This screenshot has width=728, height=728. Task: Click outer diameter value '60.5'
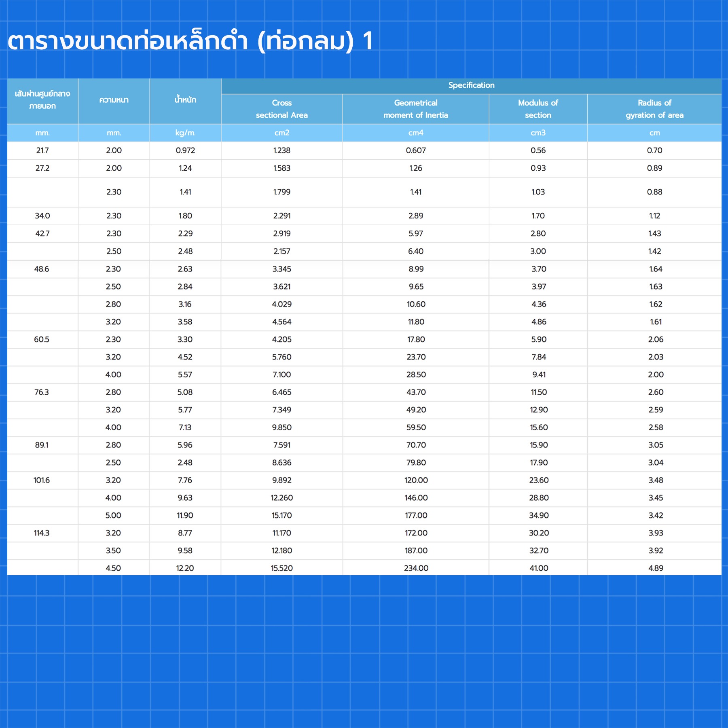click(x=42, y=339)
